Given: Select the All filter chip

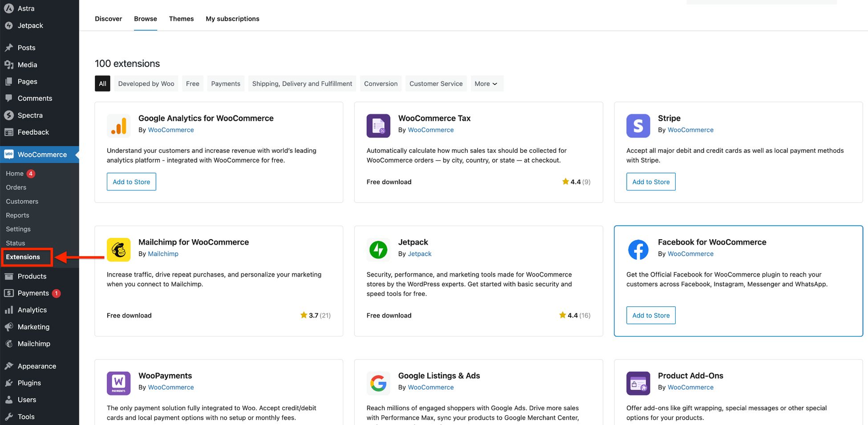Looking at the screenshot, I should (x=102, y=84).
